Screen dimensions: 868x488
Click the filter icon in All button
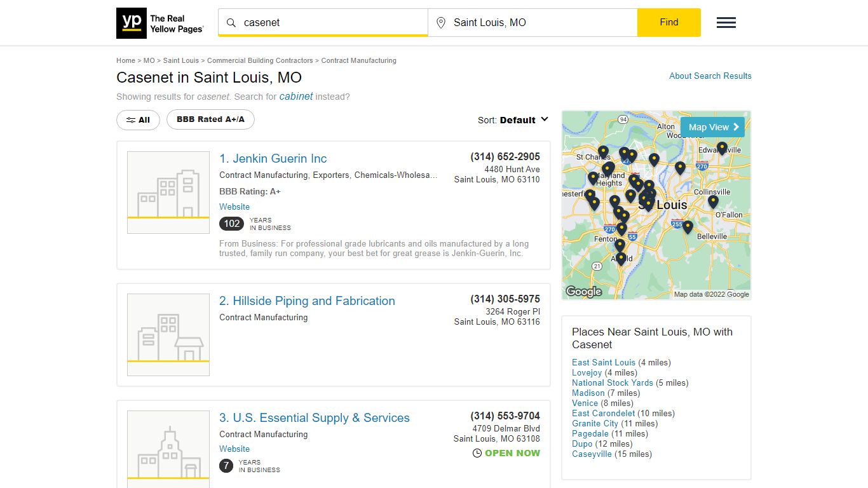click(x=131, y=120)
